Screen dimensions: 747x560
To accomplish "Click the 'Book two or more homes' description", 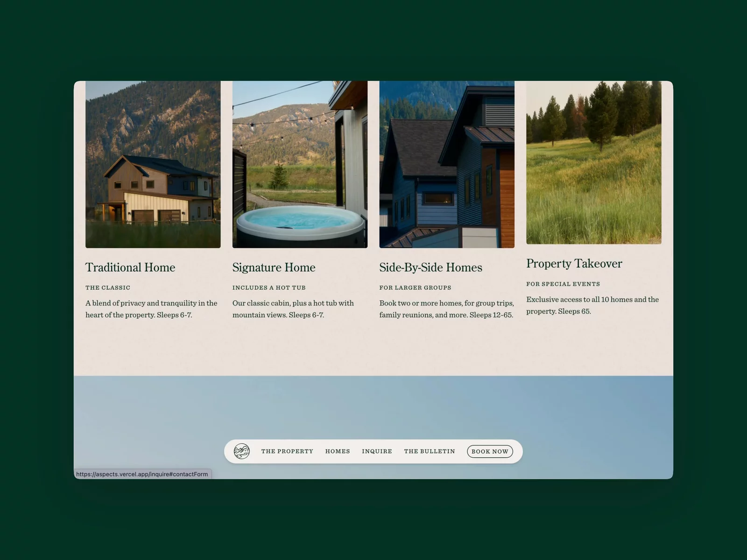I will [x=446, y=309].
